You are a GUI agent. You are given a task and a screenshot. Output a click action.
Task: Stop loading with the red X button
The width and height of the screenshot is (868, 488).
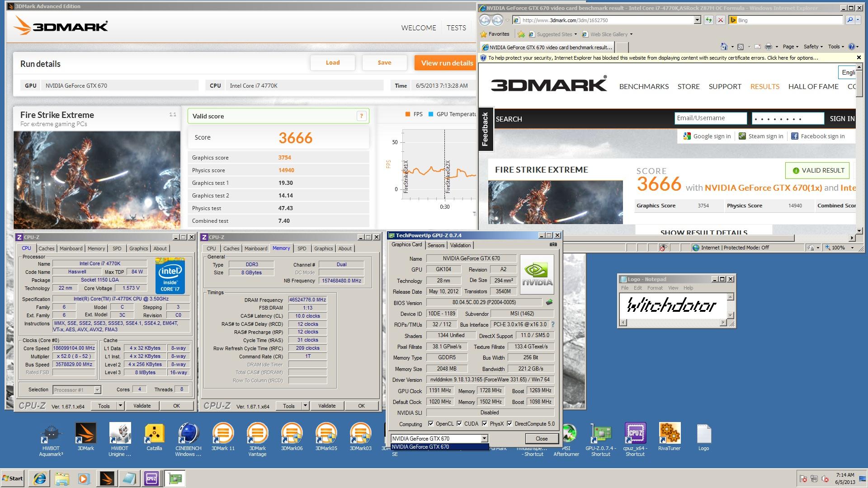[x=721, y=20]
